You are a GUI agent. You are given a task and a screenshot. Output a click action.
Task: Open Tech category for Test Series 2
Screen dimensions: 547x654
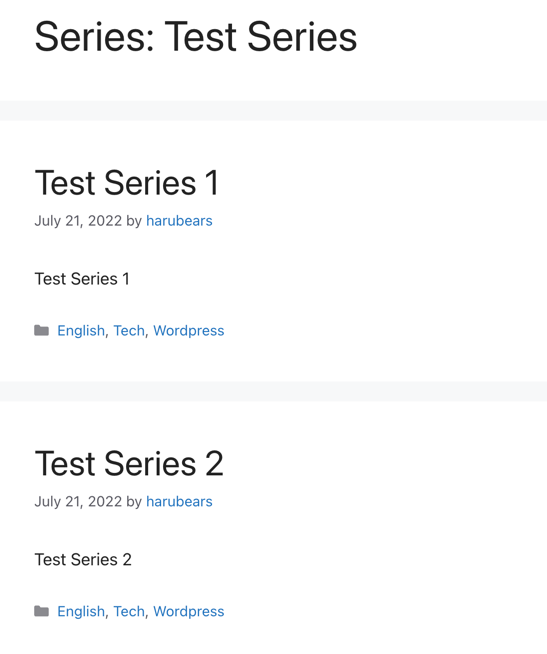(x=129, y=611)
